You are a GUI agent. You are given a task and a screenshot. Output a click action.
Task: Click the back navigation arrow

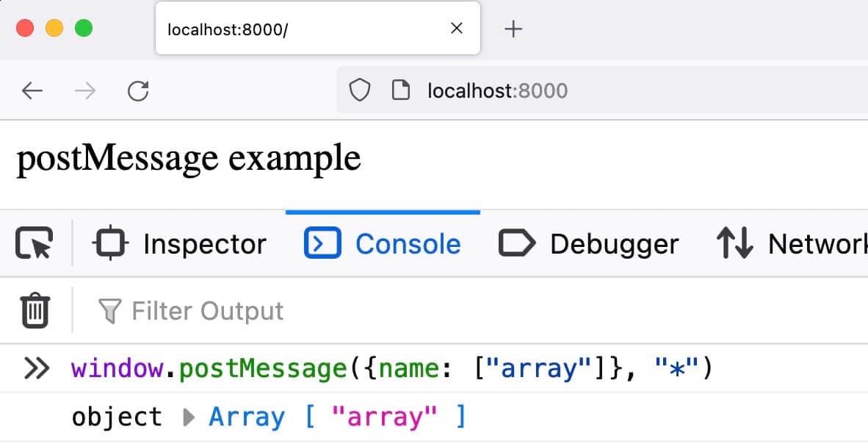tap(34, 90)
